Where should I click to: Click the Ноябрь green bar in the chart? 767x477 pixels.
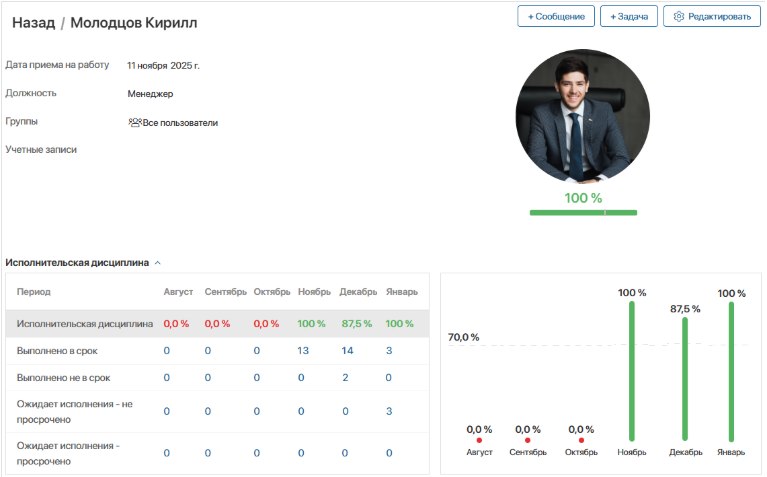[631, 370]
